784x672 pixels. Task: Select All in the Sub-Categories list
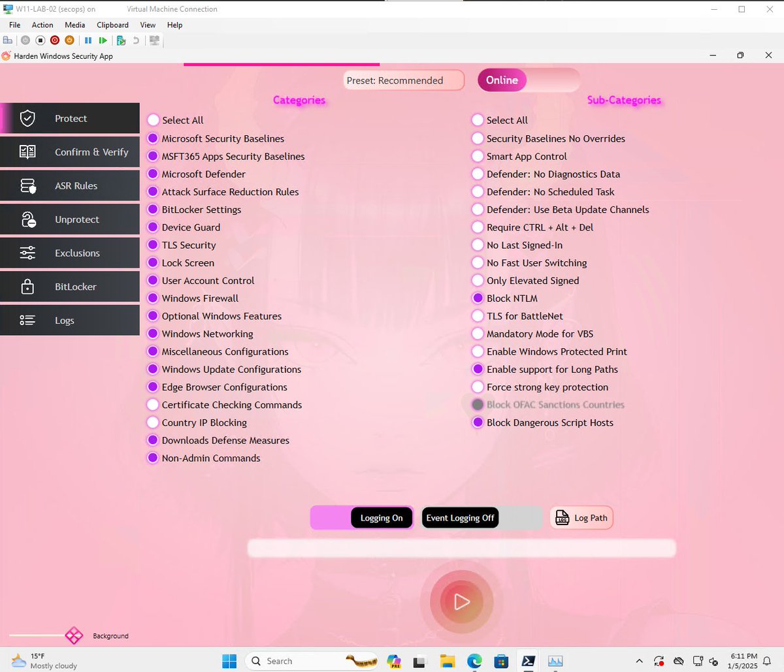click(x=500, y=120)
